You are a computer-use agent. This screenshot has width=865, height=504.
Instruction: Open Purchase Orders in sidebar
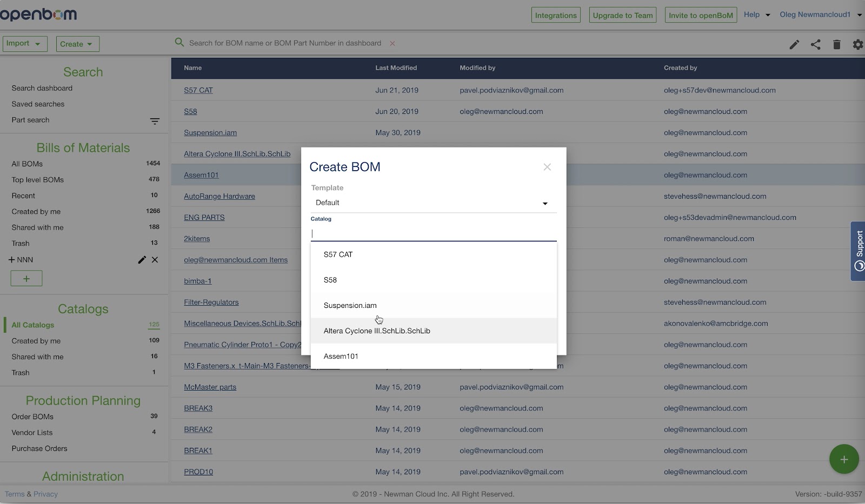pyautogui.click(x=39, y=448)
